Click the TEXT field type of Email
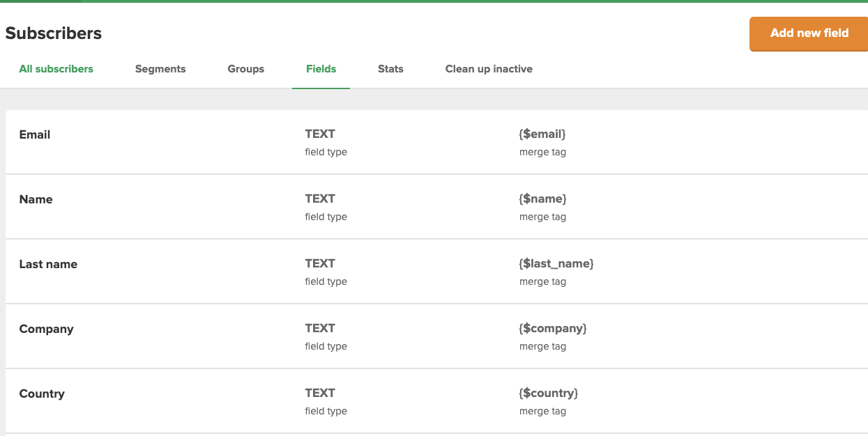868x436 pixels. point(320,134)
